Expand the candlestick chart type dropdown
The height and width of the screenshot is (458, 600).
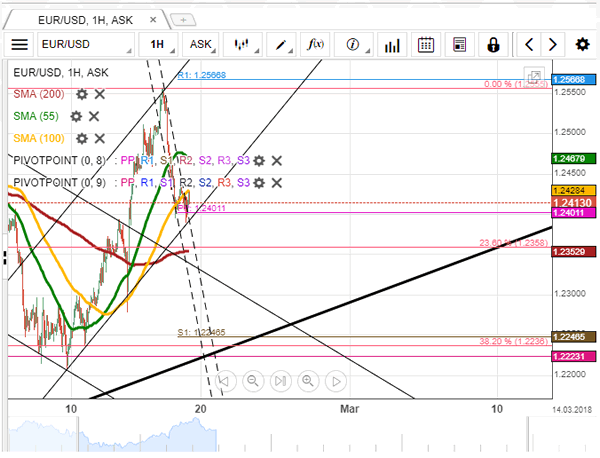pyautogui.click(x=241, y=44)
